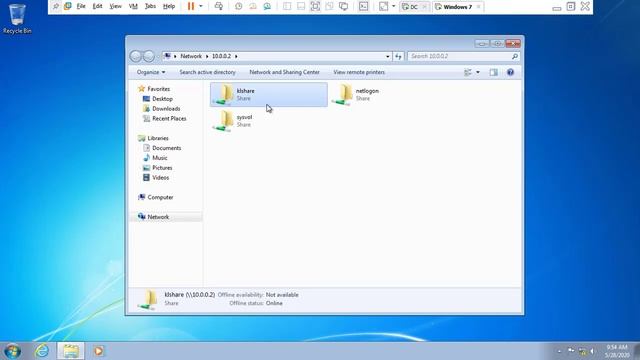The height and width of the screenshot is (360, 640).
Task: Click the change view icon
Action: (x=468, y=72)
